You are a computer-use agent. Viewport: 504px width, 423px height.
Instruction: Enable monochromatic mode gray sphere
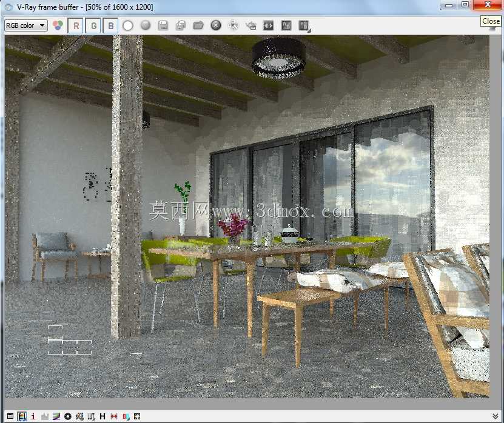coord(146,25)
